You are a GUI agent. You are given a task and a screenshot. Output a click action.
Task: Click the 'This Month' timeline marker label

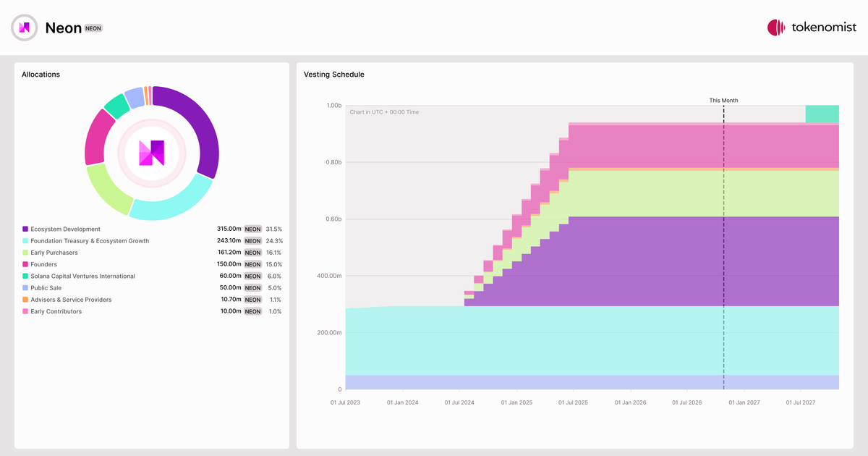[x=723, y=101]
